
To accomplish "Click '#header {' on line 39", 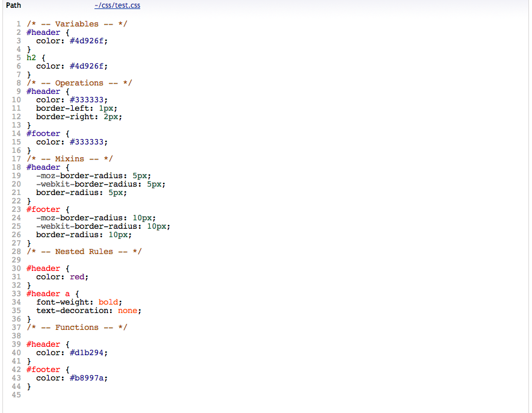I will pyautogui.click(x=48, y=344).
